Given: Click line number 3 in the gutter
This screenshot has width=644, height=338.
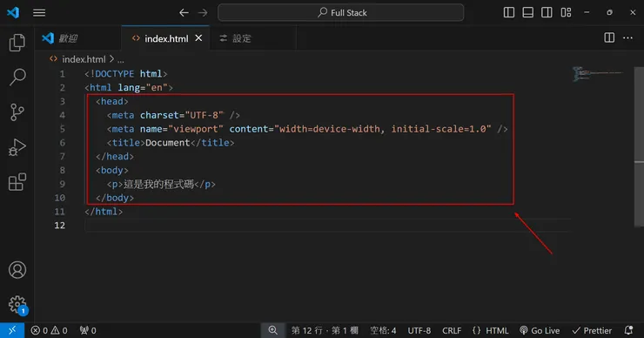Looking at the screenshot, I should click(63, 101).
